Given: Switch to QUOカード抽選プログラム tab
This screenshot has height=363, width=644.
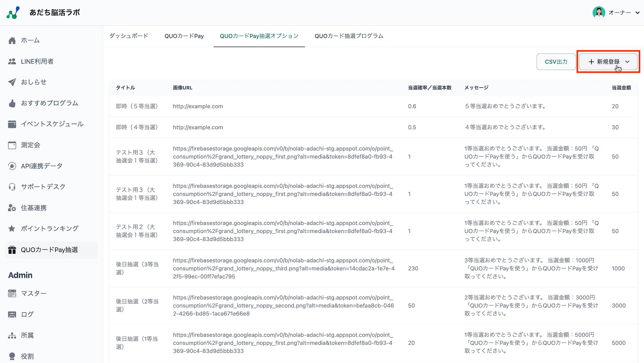Looking at the screenshot, I should point(349,36).
